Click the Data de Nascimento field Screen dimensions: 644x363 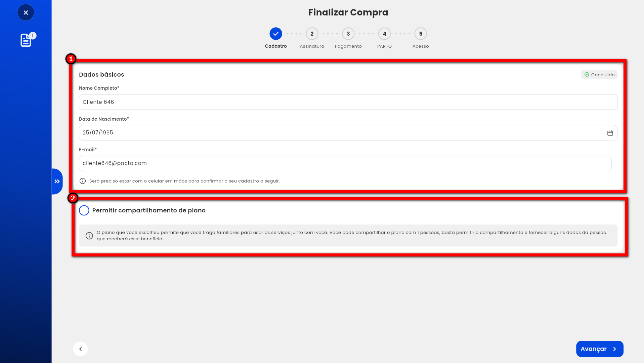coord(348,133)
